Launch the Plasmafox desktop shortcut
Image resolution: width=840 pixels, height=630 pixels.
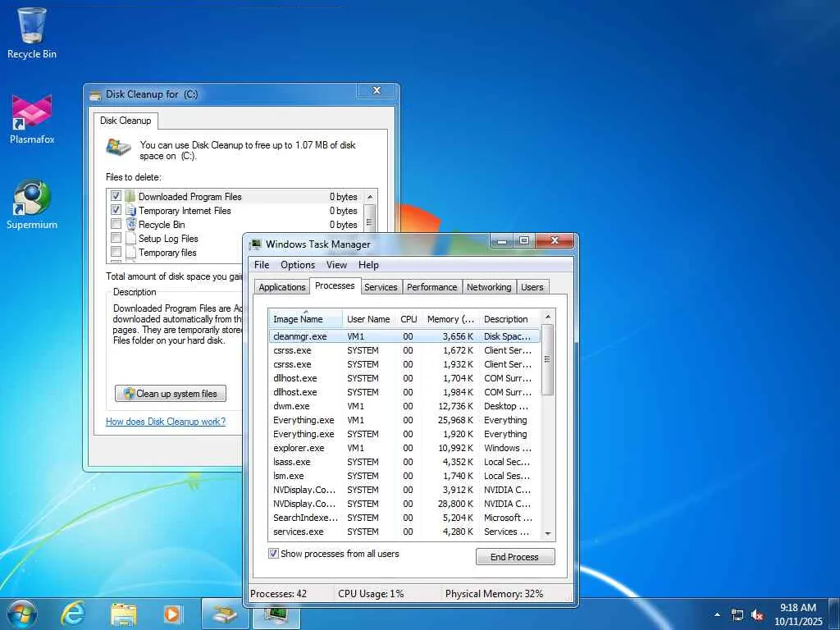pyautogui.click(x=32, y=112)
